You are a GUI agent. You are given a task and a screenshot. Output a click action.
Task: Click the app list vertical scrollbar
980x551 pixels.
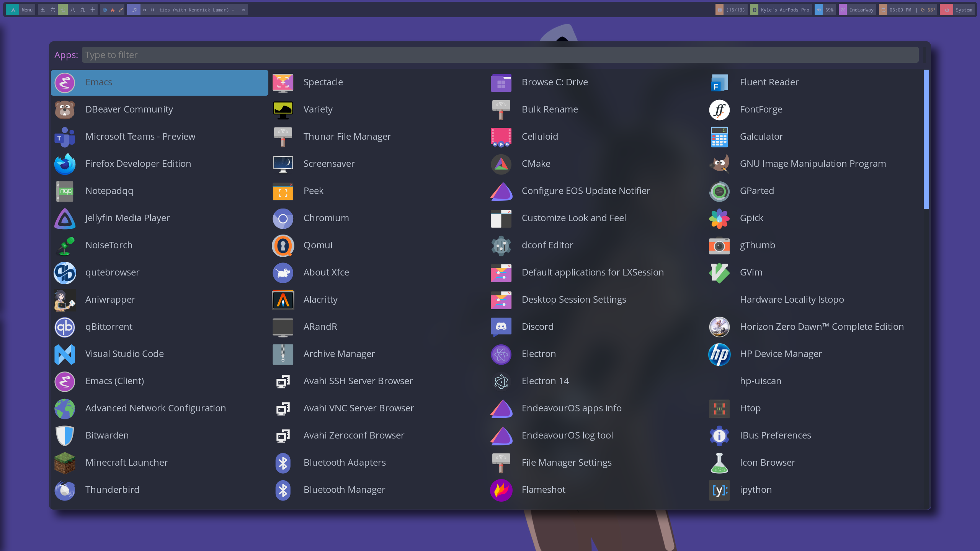coord(926,140)
